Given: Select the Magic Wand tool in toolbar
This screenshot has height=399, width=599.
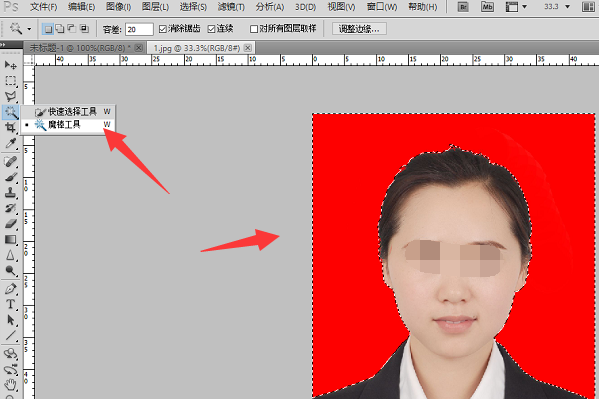Looking at the screenshot, I should pos(10,112).
